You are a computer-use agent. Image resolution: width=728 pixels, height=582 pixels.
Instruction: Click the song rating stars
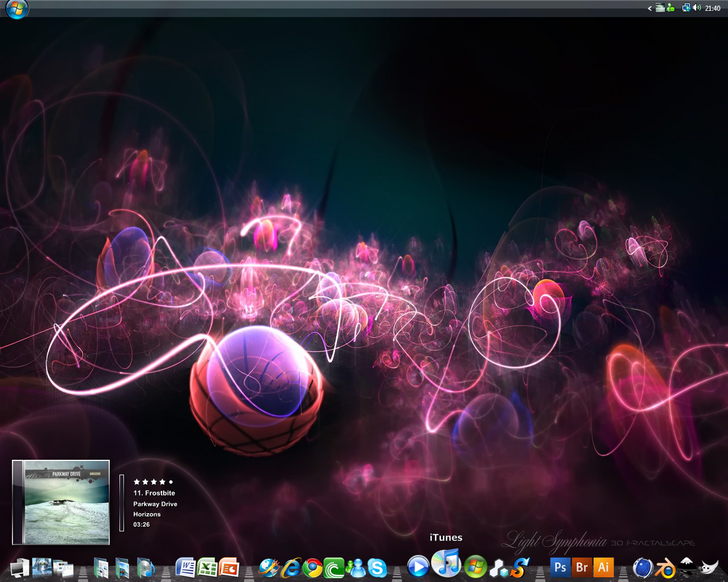[153, 482]
